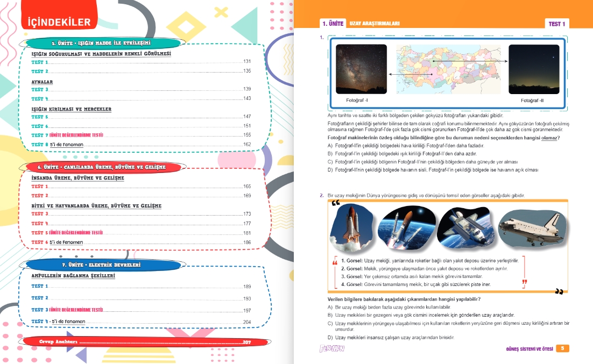
Task: Choose question 1 option C about daha güneyde
Action: coord(422,162)
